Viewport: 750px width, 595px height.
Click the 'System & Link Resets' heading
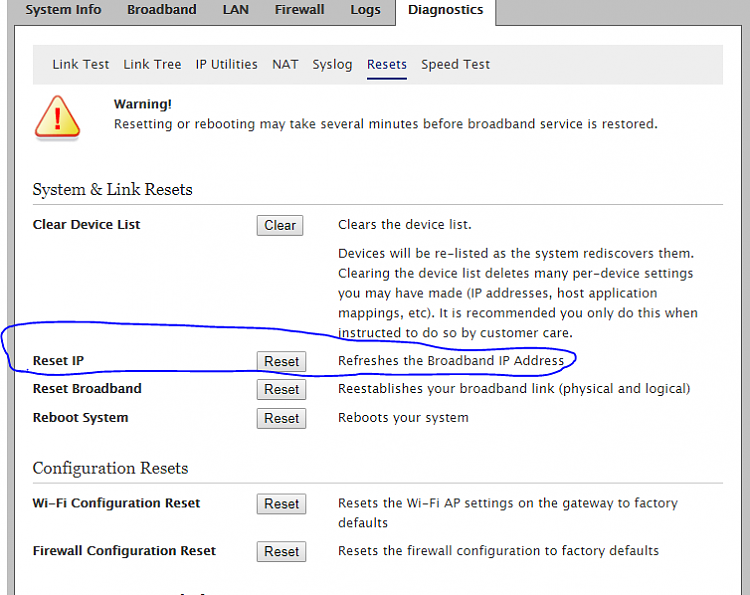point(112,189)
